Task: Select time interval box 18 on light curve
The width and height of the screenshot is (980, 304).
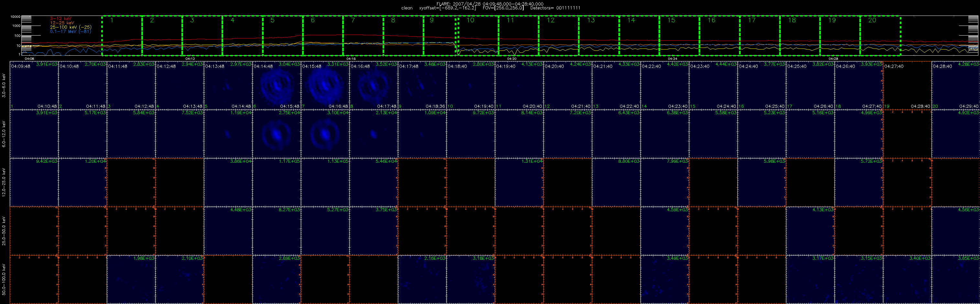Action: click(x=800, y=36)
